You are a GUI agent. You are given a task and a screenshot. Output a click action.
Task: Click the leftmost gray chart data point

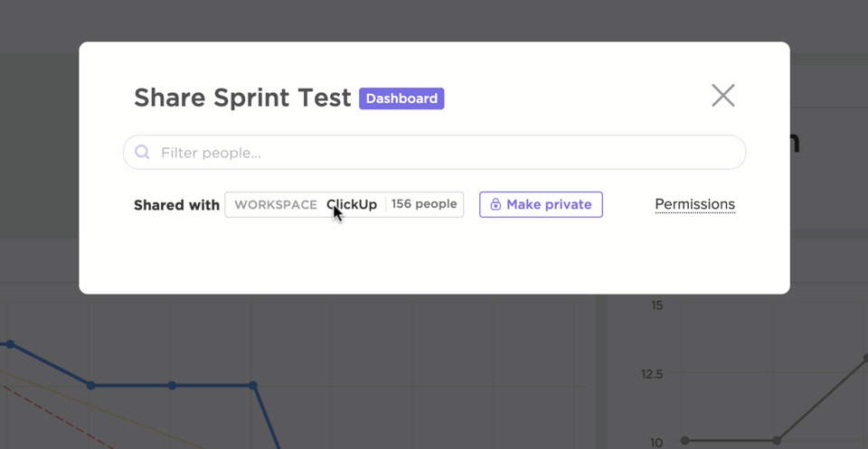[x=685, y=441]
